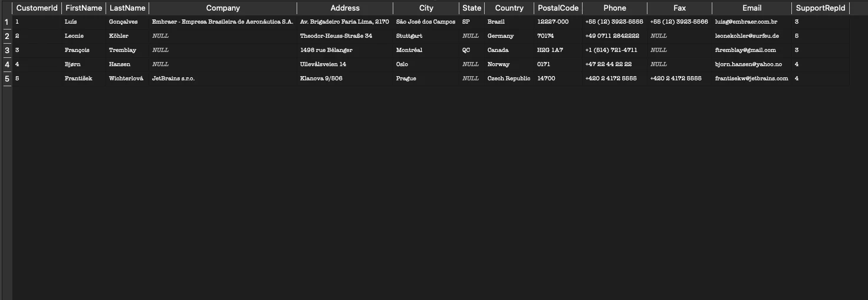The width and height of the screenshot is (868, 300).
Task: Click the Embraer company cell
Action: tap(223, 22)
